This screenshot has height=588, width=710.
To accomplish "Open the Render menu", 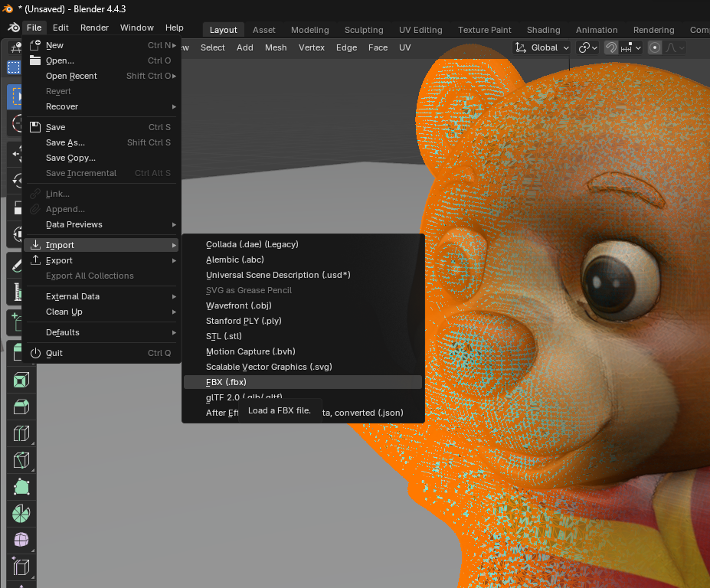I will point(94,28).
